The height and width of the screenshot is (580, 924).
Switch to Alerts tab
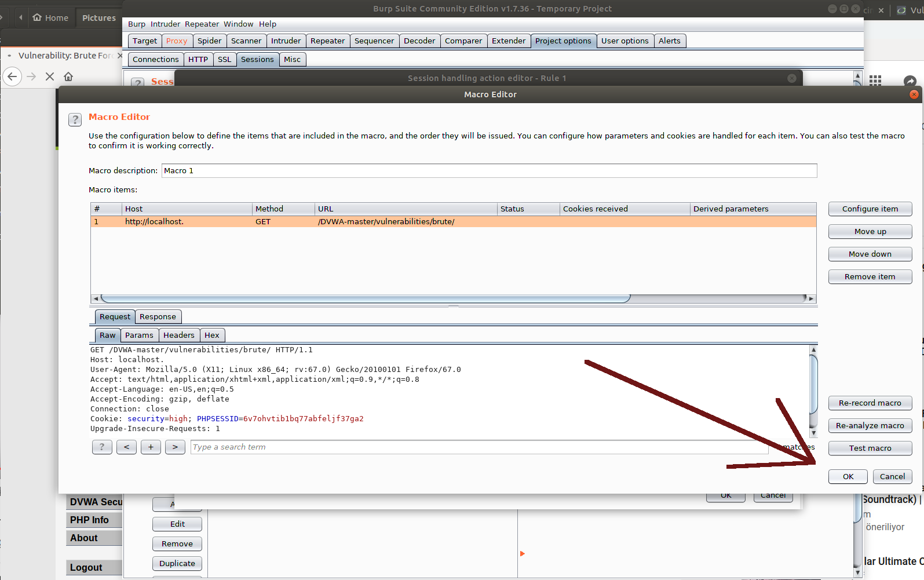pyautogui.click(x=670, y=41)
